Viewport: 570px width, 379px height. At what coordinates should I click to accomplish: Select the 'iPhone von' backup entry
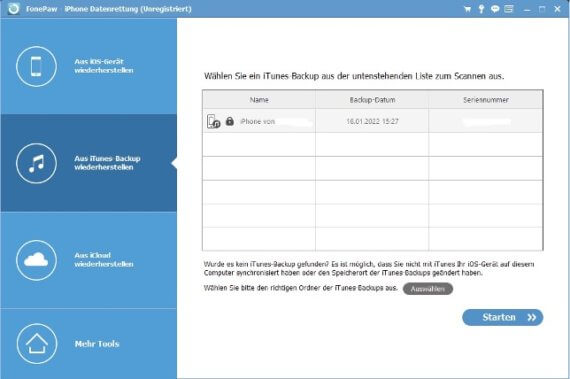[x=373, y=121]
